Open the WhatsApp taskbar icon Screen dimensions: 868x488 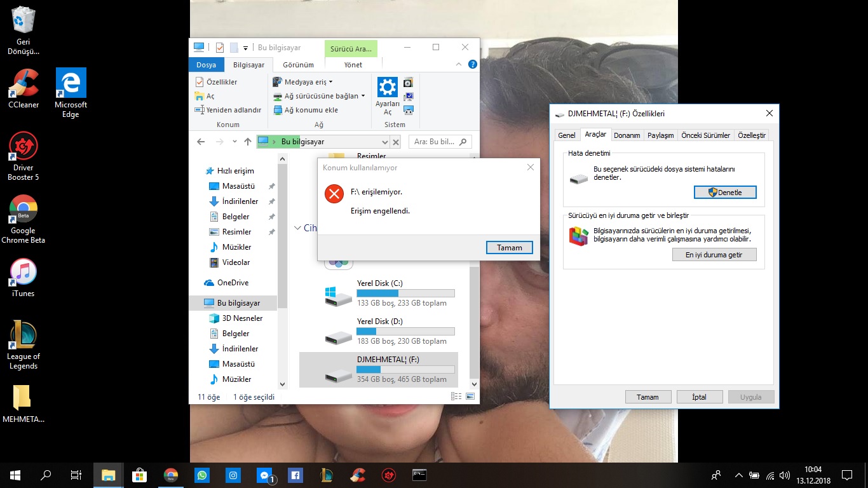[202, 475]
